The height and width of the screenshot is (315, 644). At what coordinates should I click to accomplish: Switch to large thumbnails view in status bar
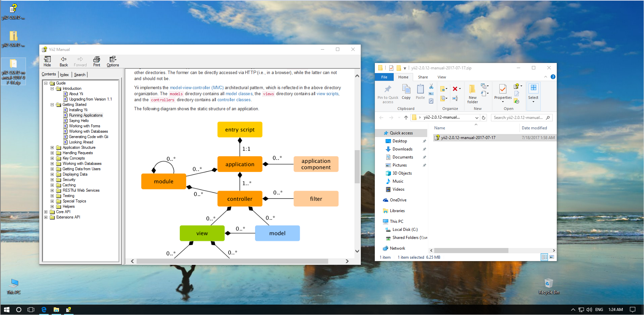[552, 257]
